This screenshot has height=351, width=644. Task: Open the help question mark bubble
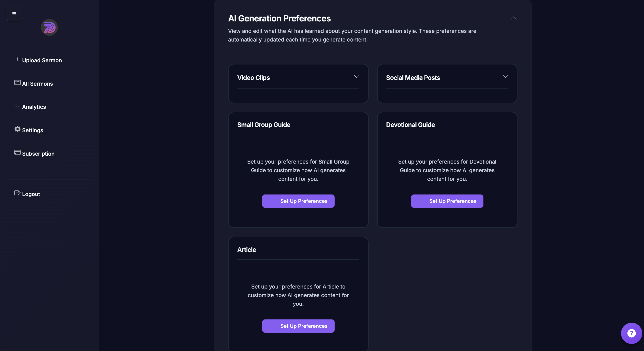click(x=631, y=333)
